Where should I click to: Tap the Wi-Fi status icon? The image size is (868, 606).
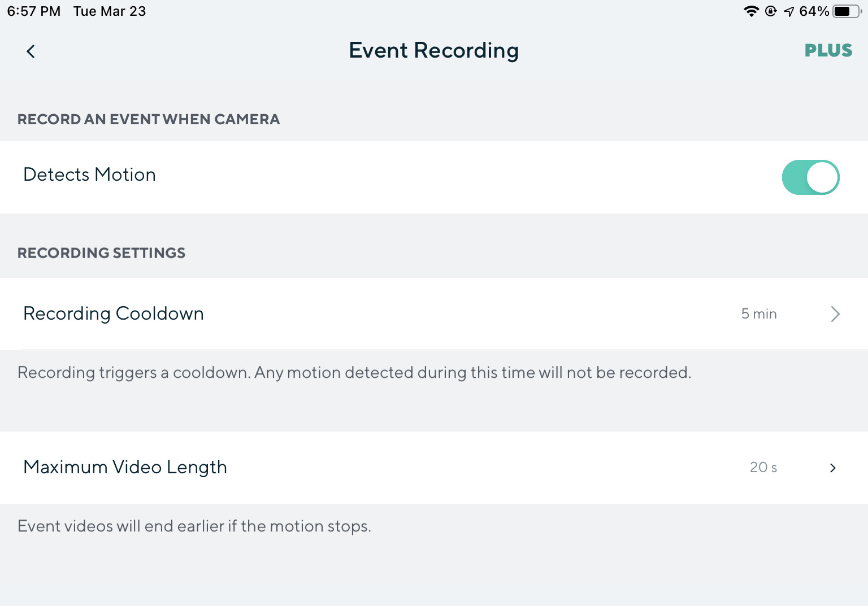coord(751,11)
